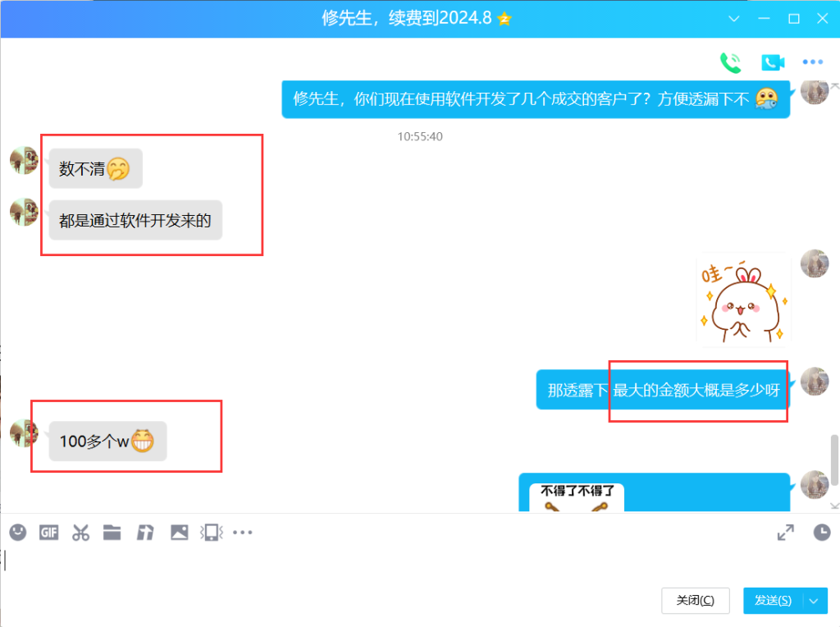Image resolution: width=840 pixels, height=627 pixels.
Task: Send a window shake with phone icon
Action: click(210, 533)
